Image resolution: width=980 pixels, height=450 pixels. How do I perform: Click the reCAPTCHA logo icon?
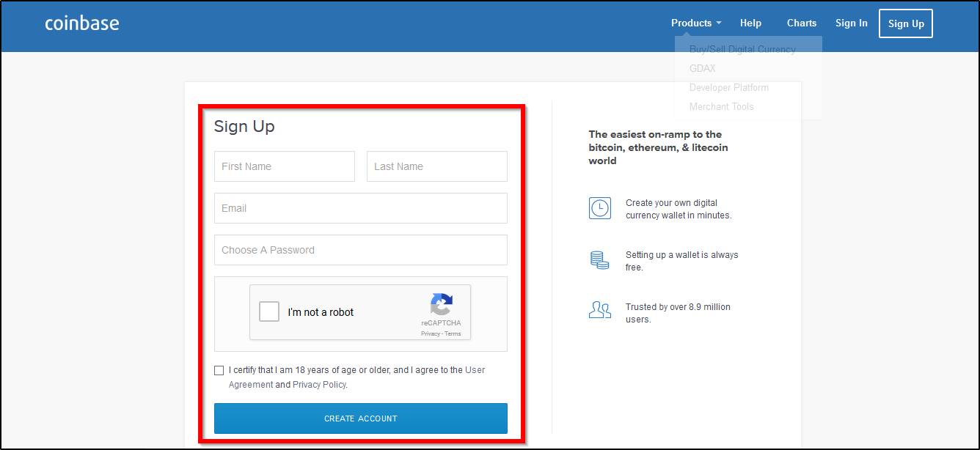click(442, 304)
